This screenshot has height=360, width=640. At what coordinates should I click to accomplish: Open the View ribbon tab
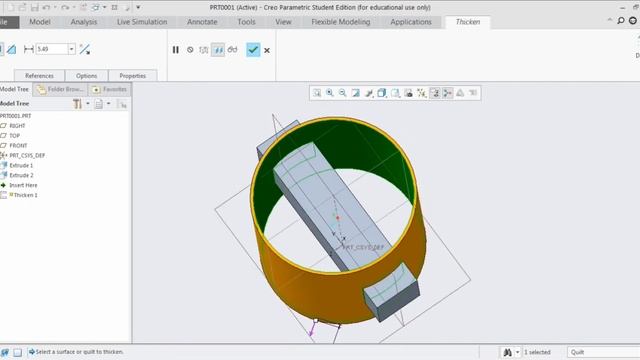coord(283,22)
